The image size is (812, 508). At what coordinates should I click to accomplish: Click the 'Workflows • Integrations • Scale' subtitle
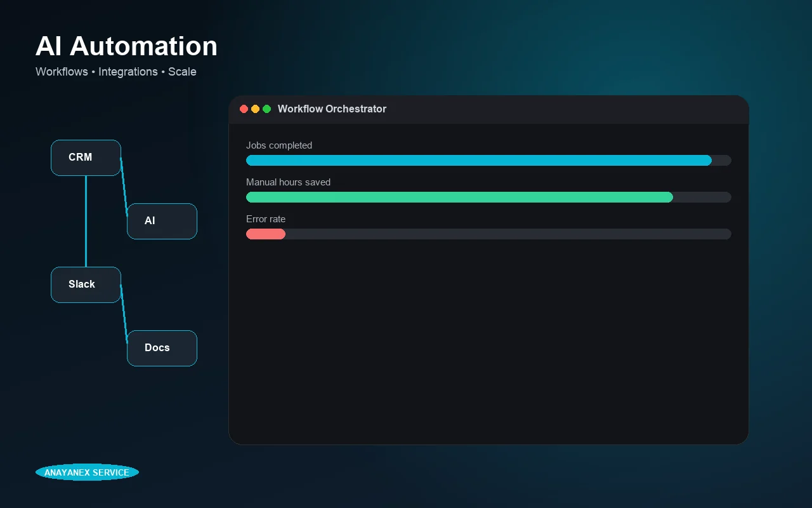pyautogui.click(x=116, y=72)
